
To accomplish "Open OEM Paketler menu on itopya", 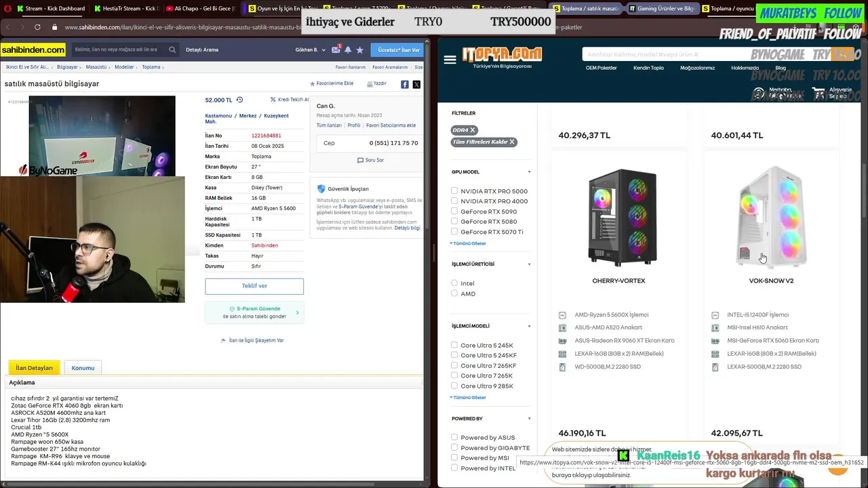I will tap(601, 68).
